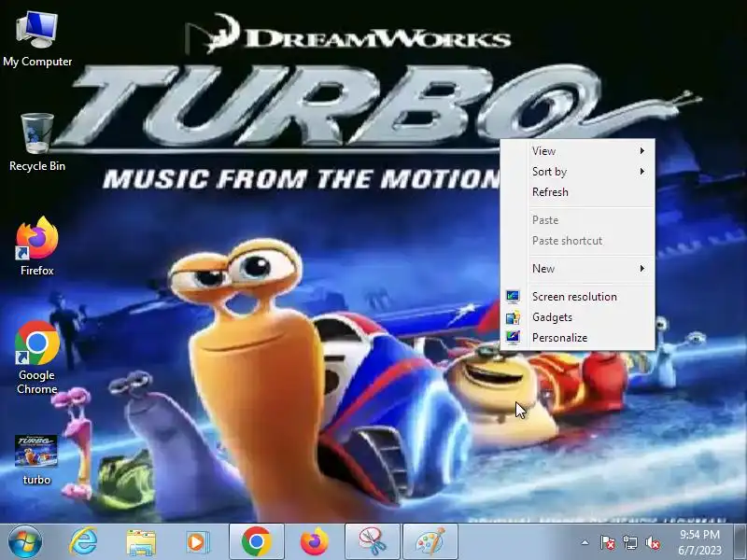Show hidden tray icons arrow
Image resolution: width=747 pixels, height=560 pixels.
(585, 542)
